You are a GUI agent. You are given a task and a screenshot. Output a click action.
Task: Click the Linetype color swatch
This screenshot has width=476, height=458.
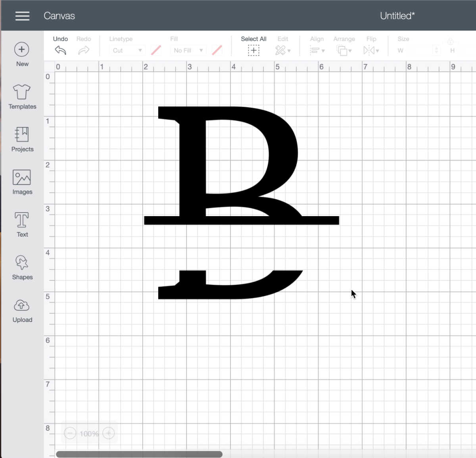(156, 50)
